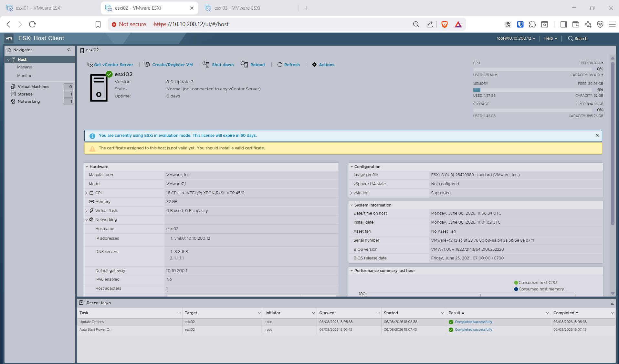Viewport: 619px width, 364px height.
Task: Click the Shut down host button
Action: point(218,65)
